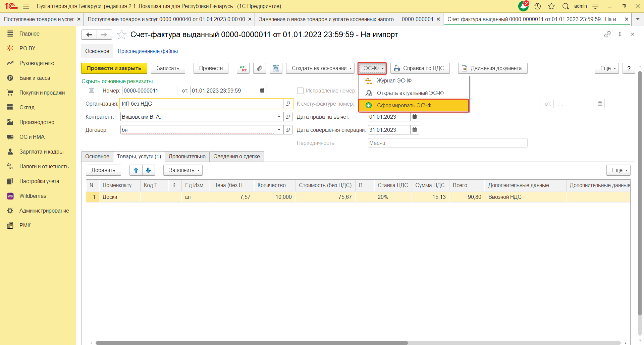Move row up with the blue up arrow
644x345 pixels.
coord(136,170)
